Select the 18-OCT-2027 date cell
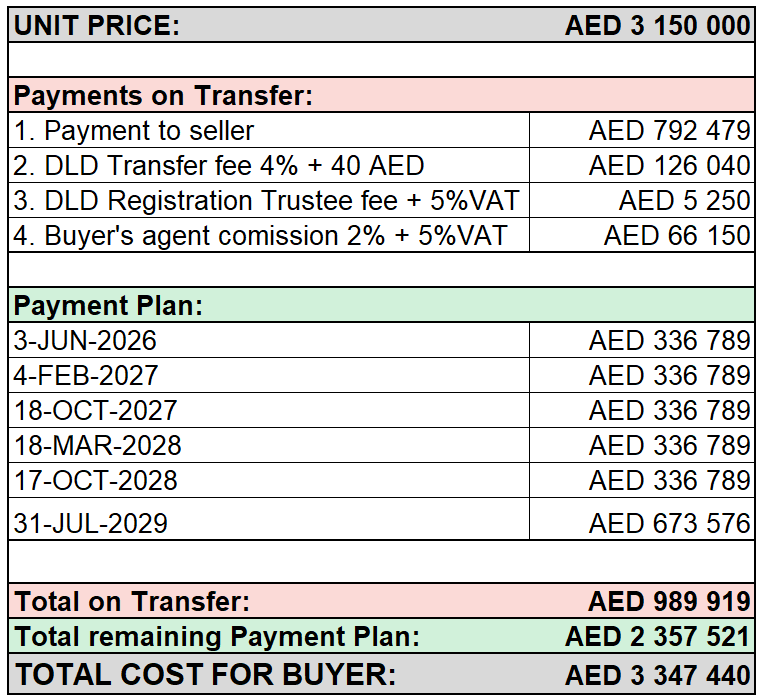This screenshot has height=700, width=762. pyautogui.click(x=269, y=410)
